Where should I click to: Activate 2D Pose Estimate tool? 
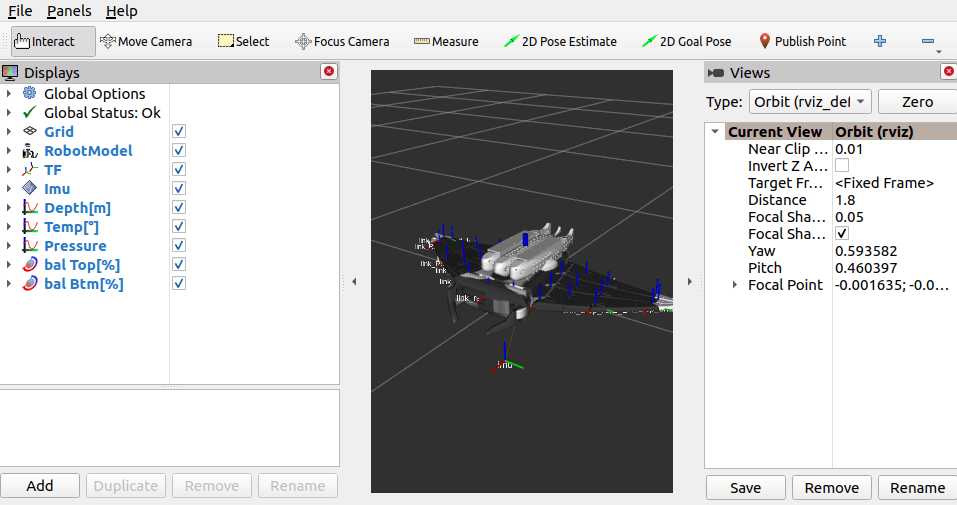coord(560,42)
